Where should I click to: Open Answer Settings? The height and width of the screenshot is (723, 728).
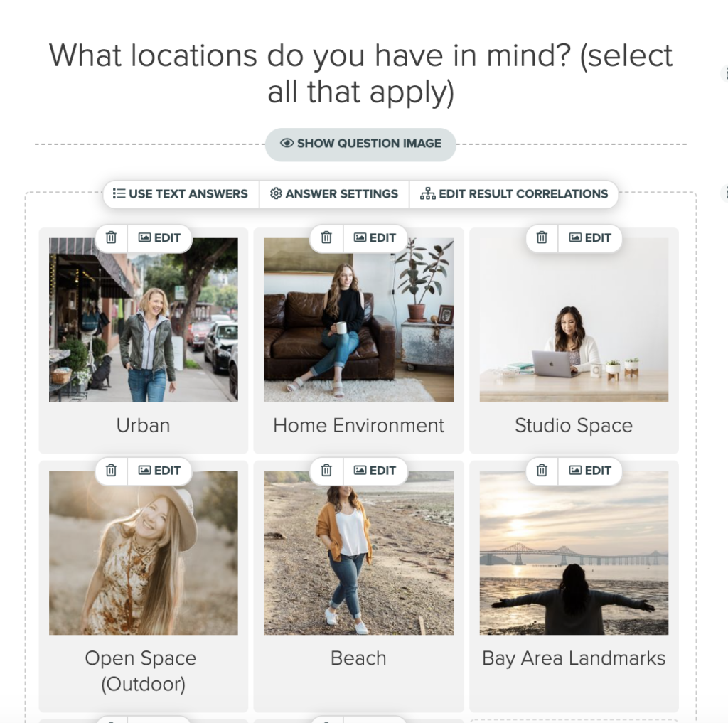click(x=334, y=193)
